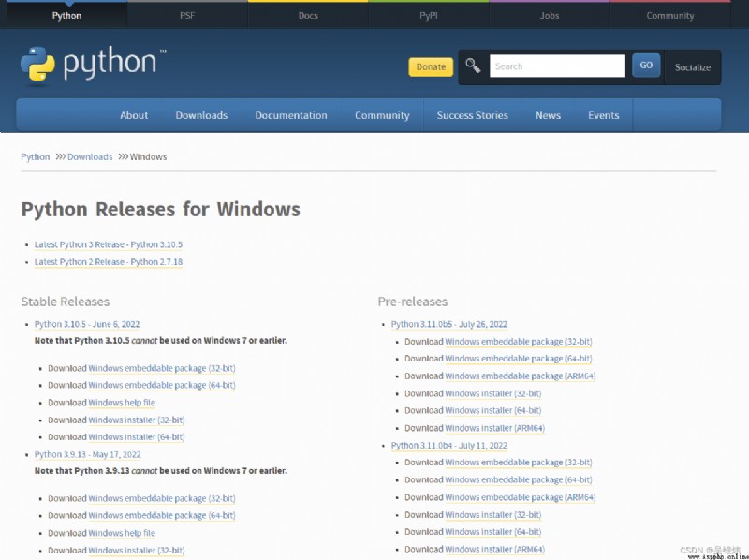This screenshot has width=749, height=560.
Task: Select the Python top tab
Action: (66, 15)
